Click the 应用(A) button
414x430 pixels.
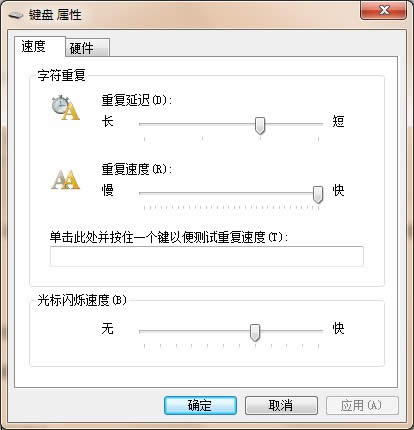[362, 405]
